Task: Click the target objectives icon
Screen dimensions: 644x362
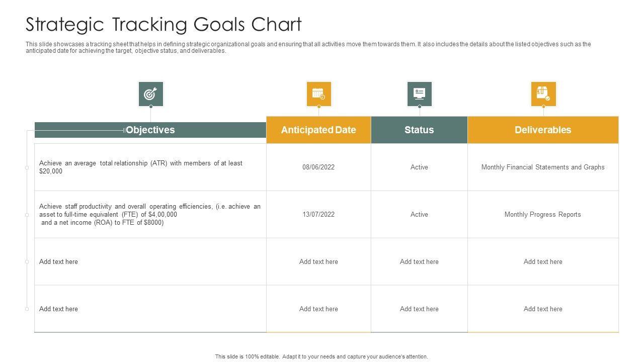Action: point(150,94)
